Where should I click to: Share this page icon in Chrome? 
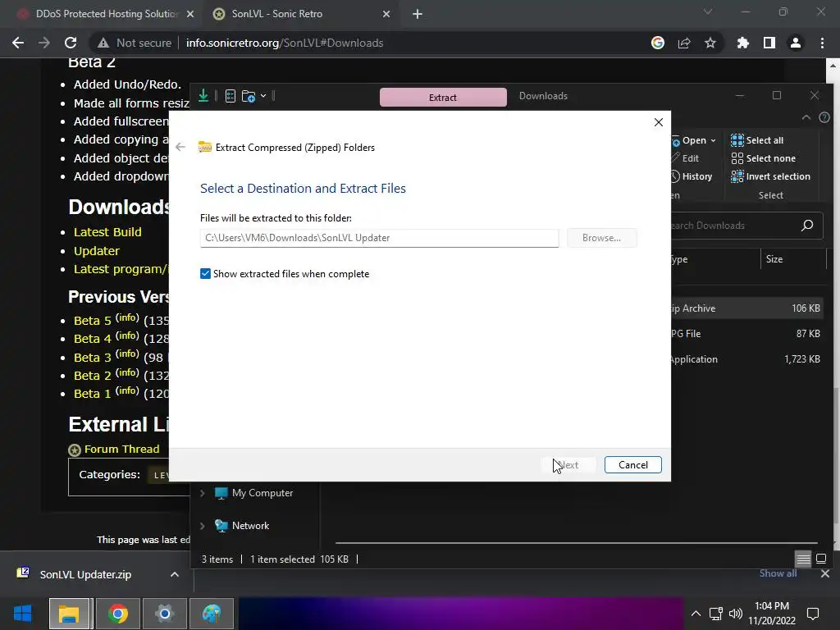[x=684, y=43]
